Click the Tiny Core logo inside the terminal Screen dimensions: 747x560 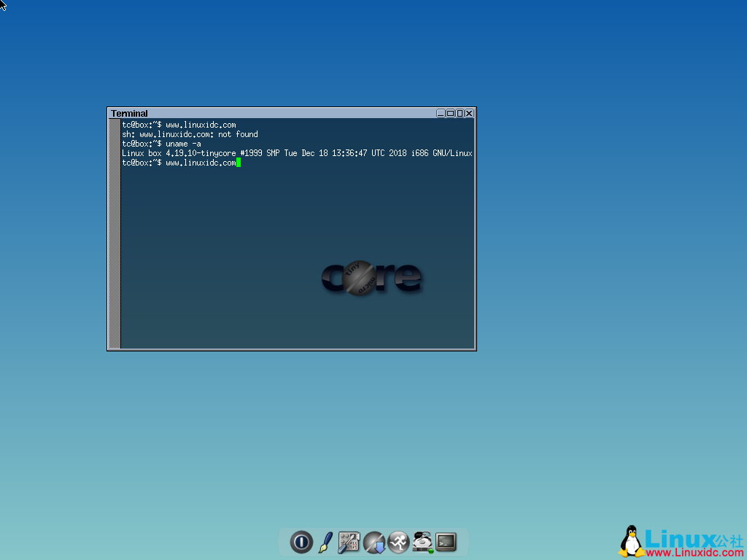tap(372, 278)
